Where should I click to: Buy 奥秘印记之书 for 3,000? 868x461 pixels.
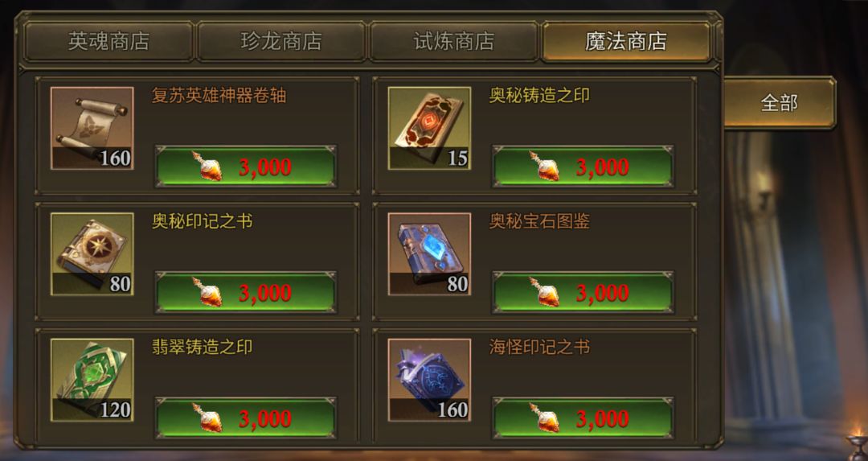(246, 292)
